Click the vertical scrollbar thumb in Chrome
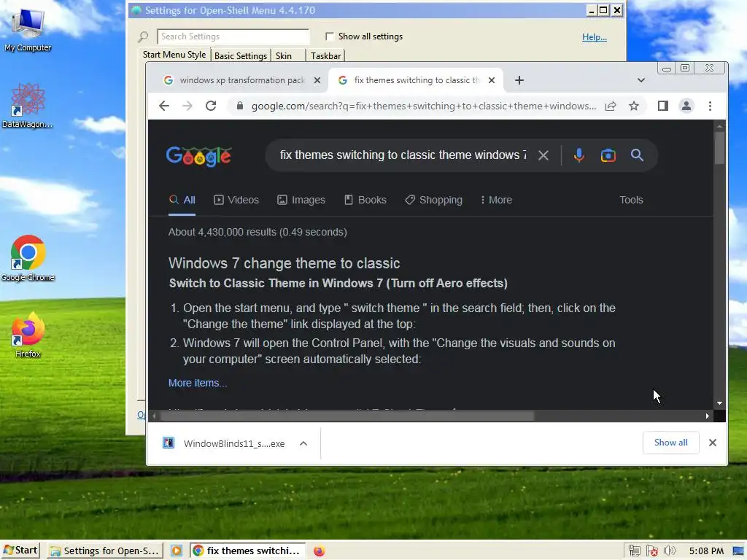This screenshot has height=560, width=747. (x=719, y=147)
